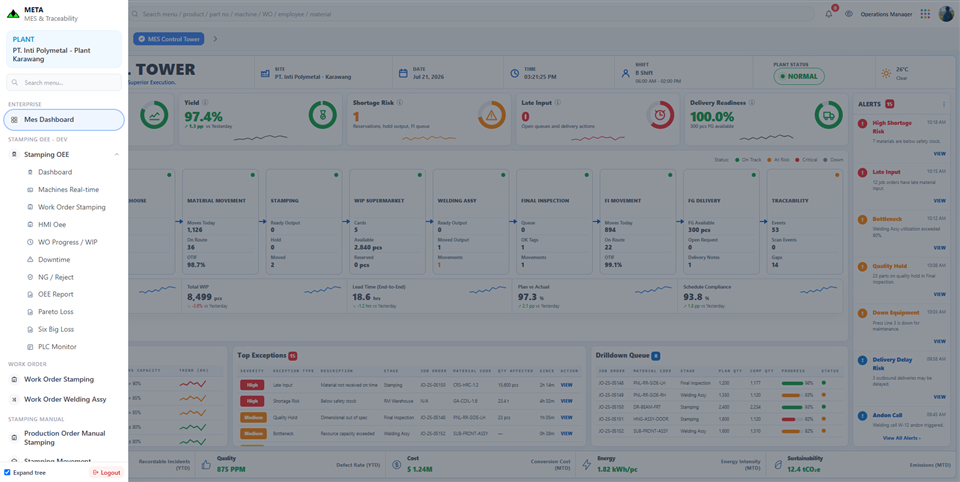Image resolution: width=960 pixels, height=482 pixels.
Task: Click the Logout button
Action: 107,472
